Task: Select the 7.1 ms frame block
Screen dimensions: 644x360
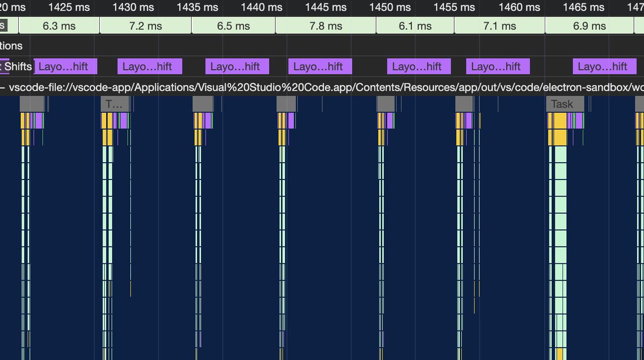Action: pos(500,26)
